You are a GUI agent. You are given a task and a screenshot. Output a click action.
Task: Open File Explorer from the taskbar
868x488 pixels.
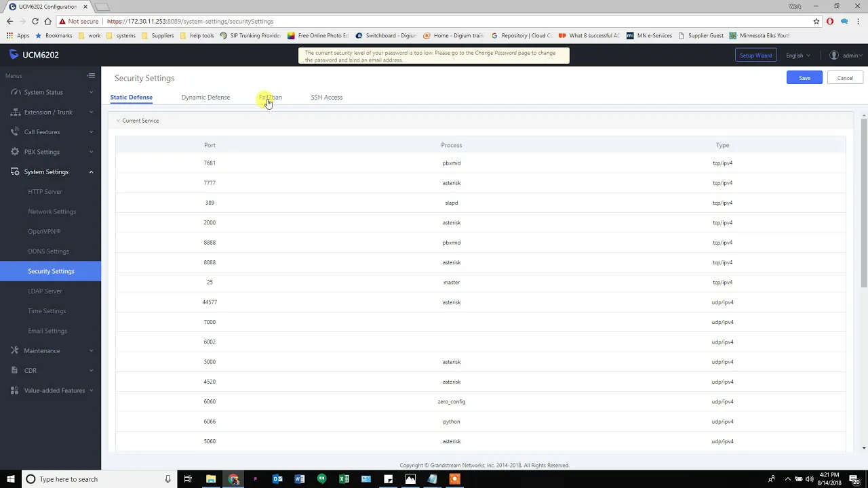[x=211, y=479]
